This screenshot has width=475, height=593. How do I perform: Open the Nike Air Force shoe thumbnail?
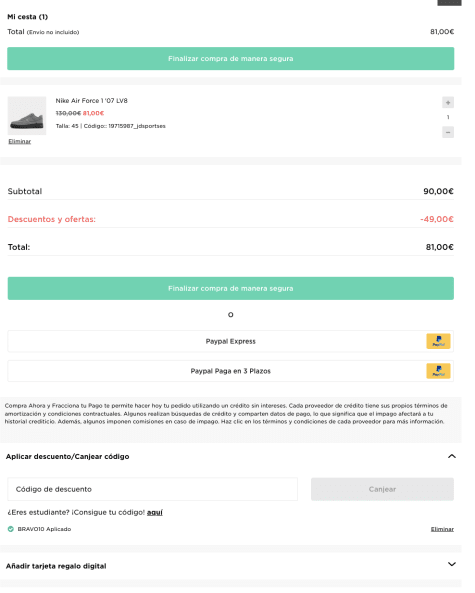click(x=27, y=116)
